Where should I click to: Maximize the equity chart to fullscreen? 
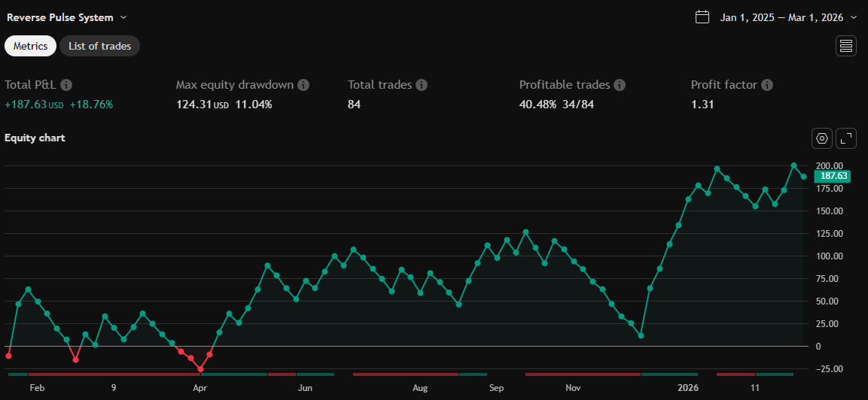847,138
